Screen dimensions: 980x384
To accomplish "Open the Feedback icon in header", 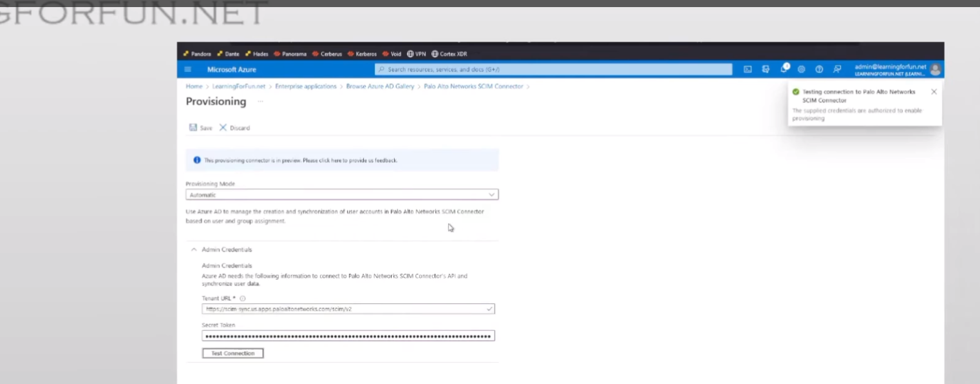I will pyautogui.click(x=837, y=70).
